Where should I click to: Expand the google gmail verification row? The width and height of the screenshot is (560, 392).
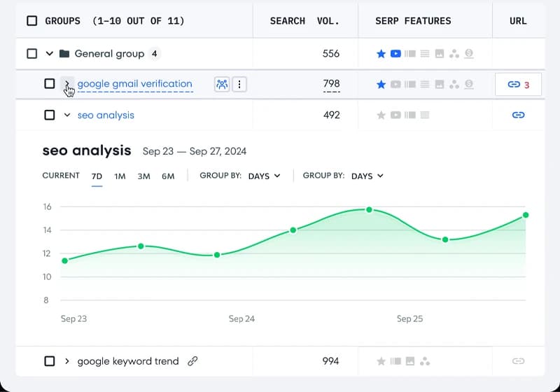pyautogui.click(x=67, y=84)
